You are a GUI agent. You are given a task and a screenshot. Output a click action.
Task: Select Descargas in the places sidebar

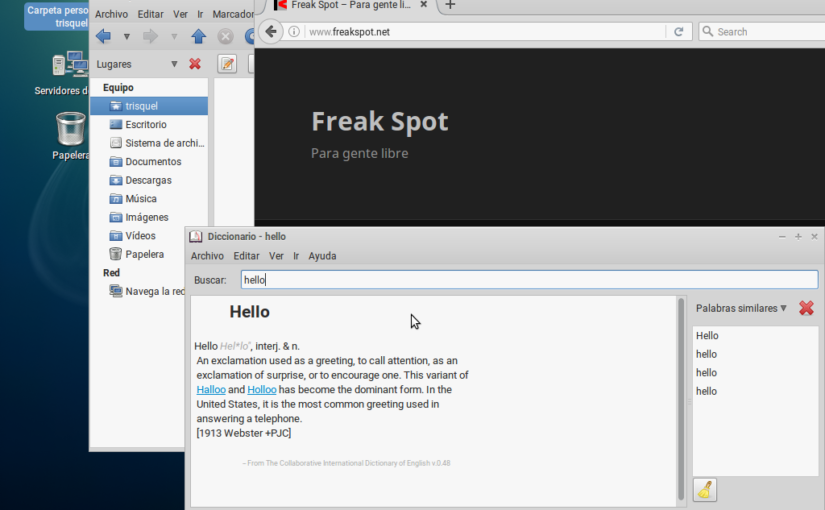pos(148,180)
